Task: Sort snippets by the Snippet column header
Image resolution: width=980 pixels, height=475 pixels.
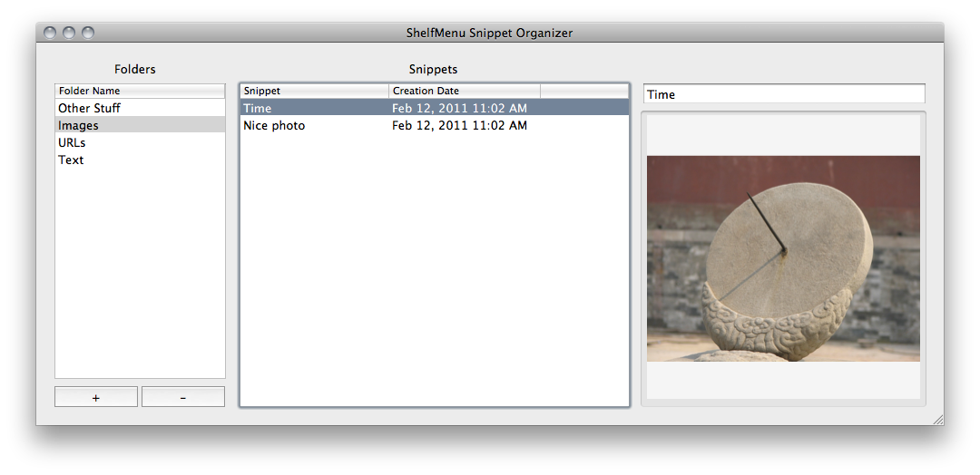Action: 314,91
